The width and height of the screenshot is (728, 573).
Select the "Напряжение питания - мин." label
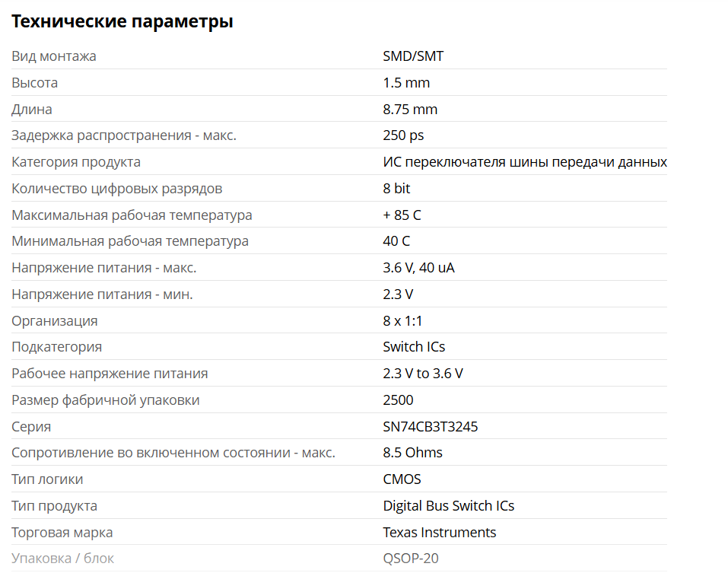pyautogui.click(x=102, y=294)
